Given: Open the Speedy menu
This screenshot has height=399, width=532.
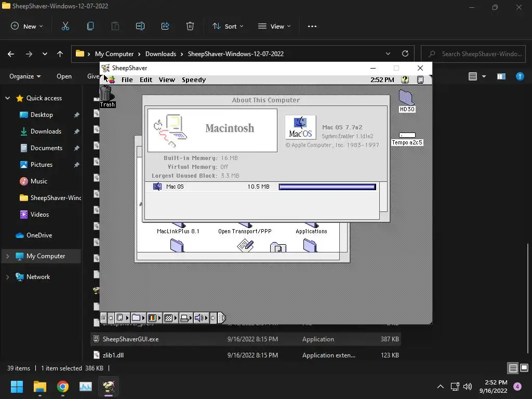Looking at the screenshot, I should pyautogui.click(x=194, y=79).
